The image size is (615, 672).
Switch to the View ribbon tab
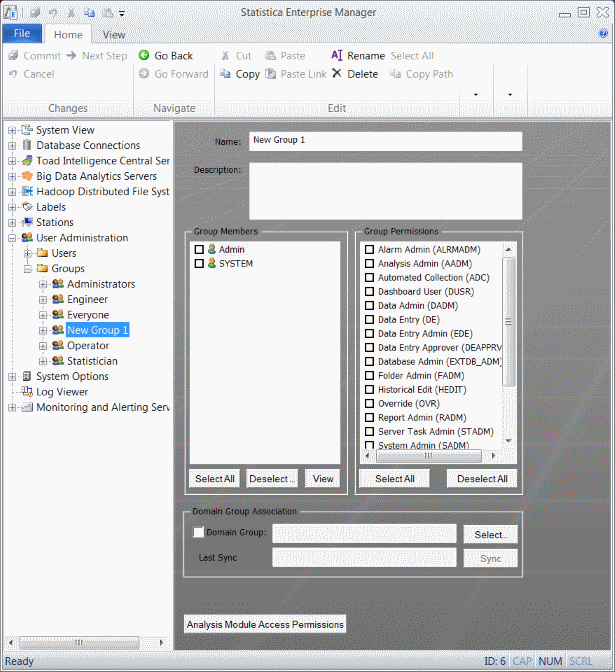tap(114, 34)
